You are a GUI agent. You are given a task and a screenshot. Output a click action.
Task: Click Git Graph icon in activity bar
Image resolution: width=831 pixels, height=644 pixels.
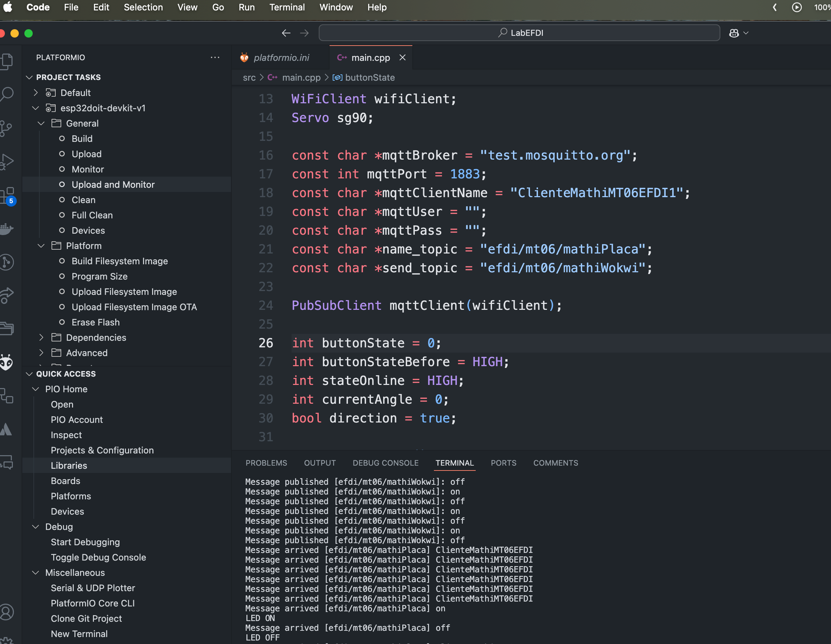point(7,262)
